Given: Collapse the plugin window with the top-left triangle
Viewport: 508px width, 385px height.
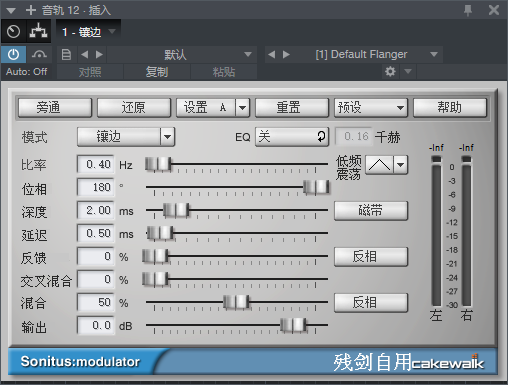Looking at the screenshot, I should tap(11, 11).
